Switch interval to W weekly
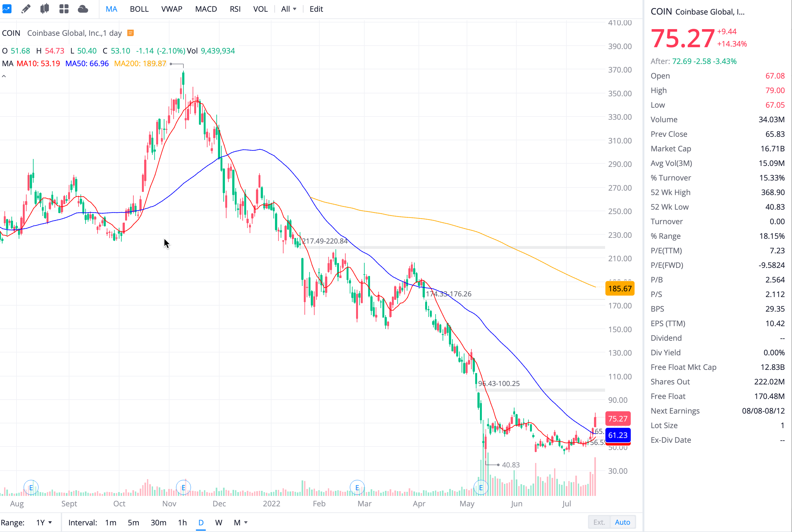 (x=219, y=522)
